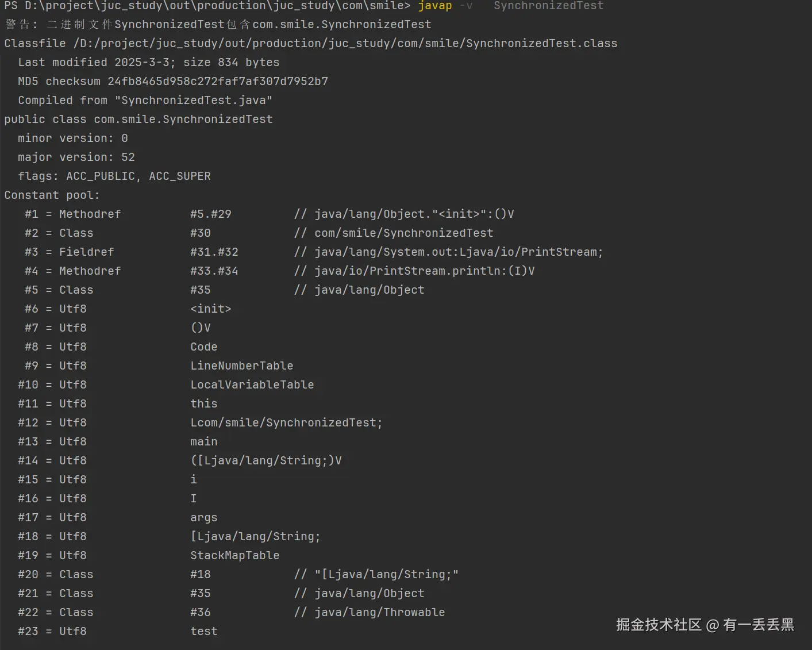Click the MD5 checksum value
The width and height of the screenshot is (812, 650).
[x=218, y=82]
